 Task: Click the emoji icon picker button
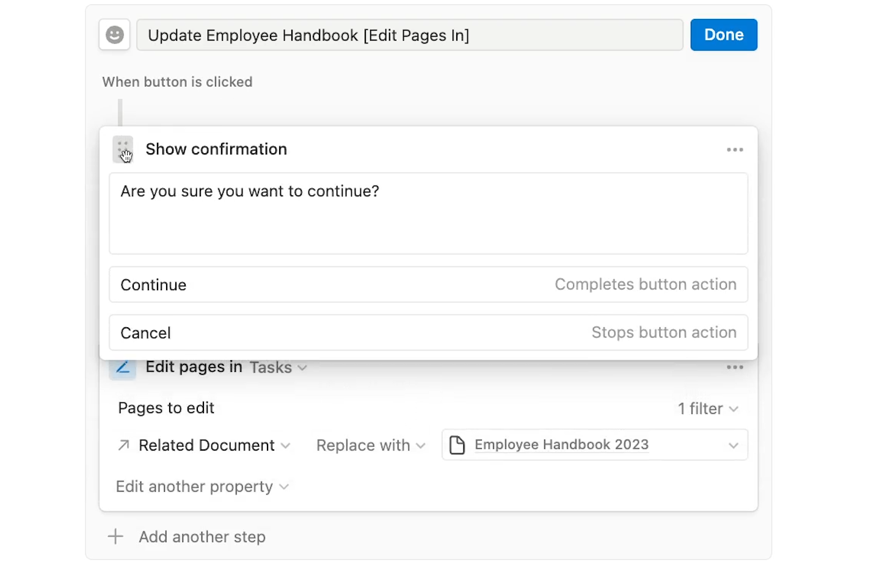click(115, 35)
